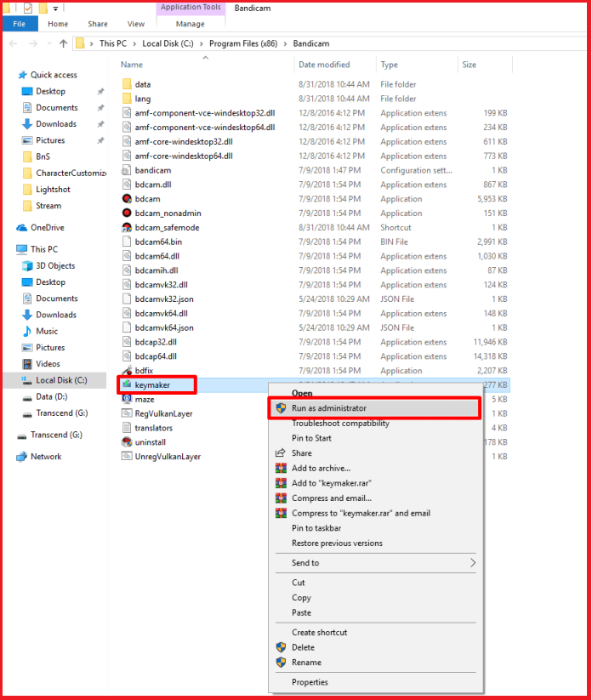Sort by the Date modified column header

click(x=324, y=65)
